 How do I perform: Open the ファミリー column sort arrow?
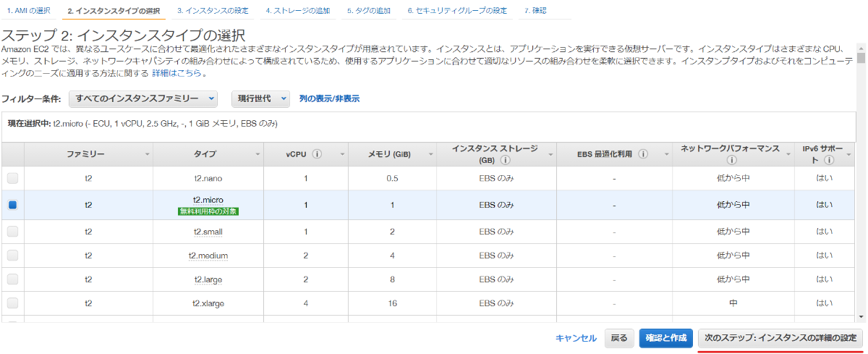(x=148, y=155)
